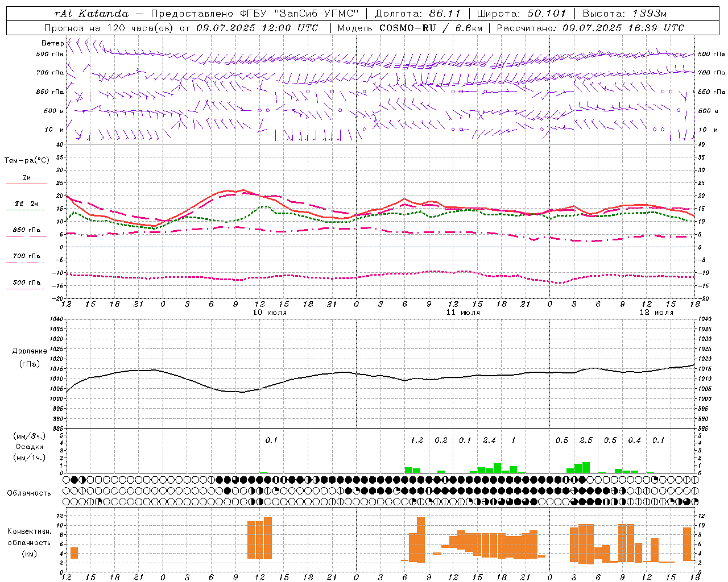The image size is (728, 582).
Task: Click the Осадки precipitation label
Action: pos(30,447)
